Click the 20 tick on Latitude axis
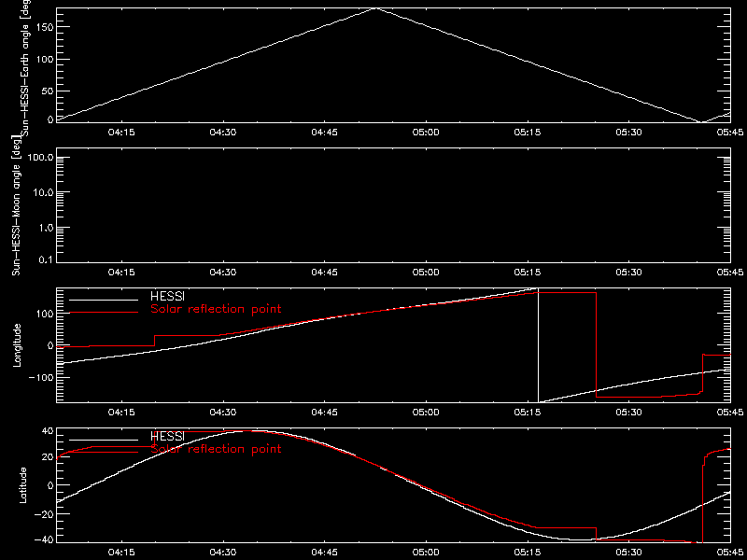This screenshot has width=747, height=560. pos(48,456)
